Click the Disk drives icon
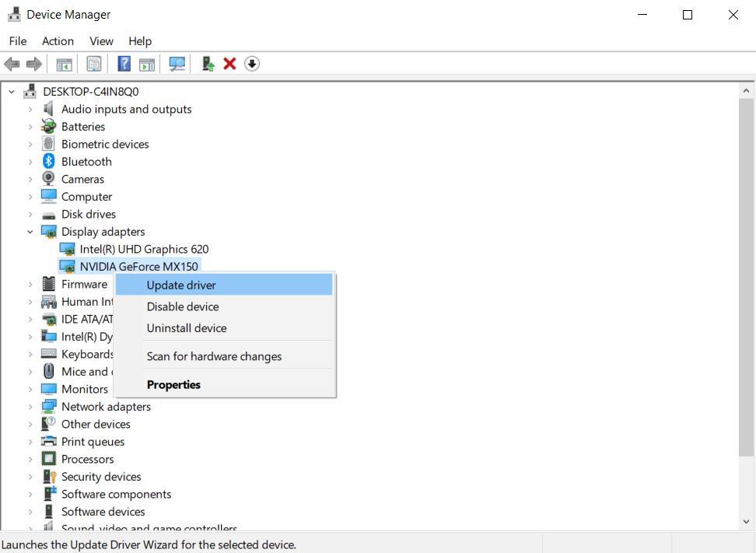 point(49,215)
